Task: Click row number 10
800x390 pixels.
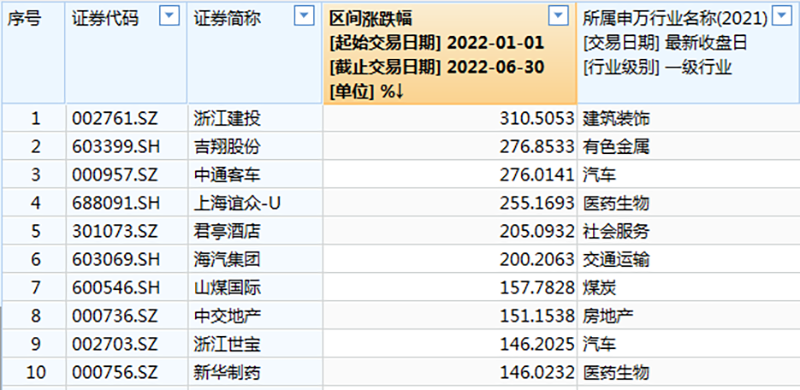Action: (x=35, y=373)
